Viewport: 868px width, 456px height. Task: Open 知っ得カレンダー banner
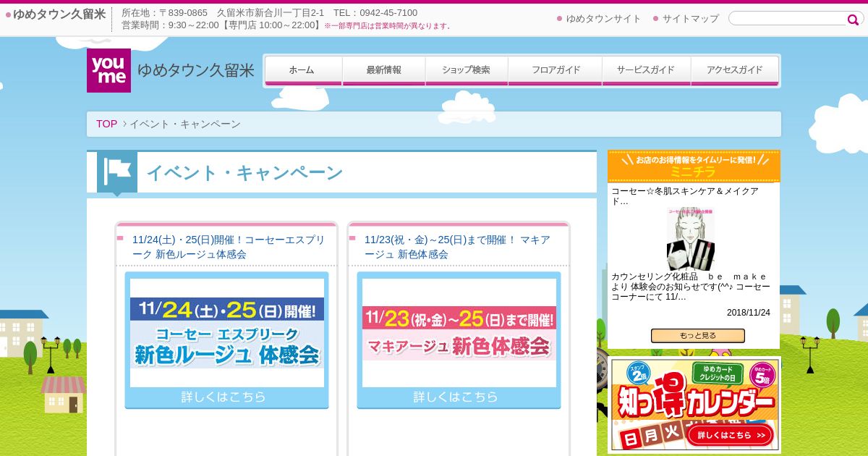point(694,404)
